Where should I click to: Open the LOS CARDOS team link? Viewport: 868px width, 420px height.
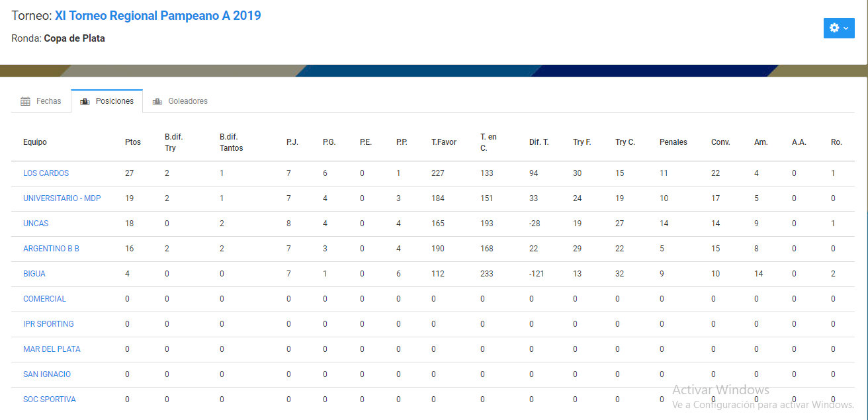pyautogui.click(x=46, y=173)
